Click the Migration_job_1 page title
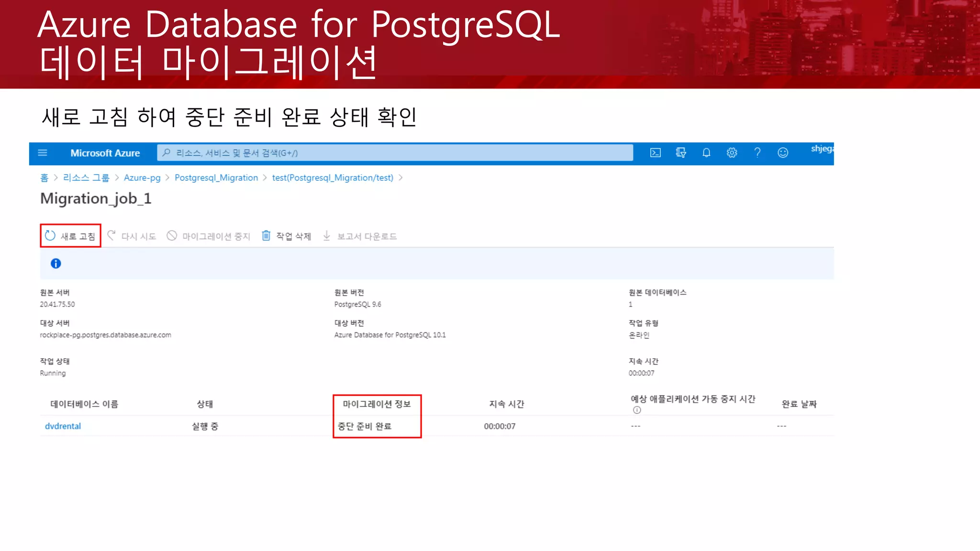The image size is (980, 551). click(x=96, y=198)
